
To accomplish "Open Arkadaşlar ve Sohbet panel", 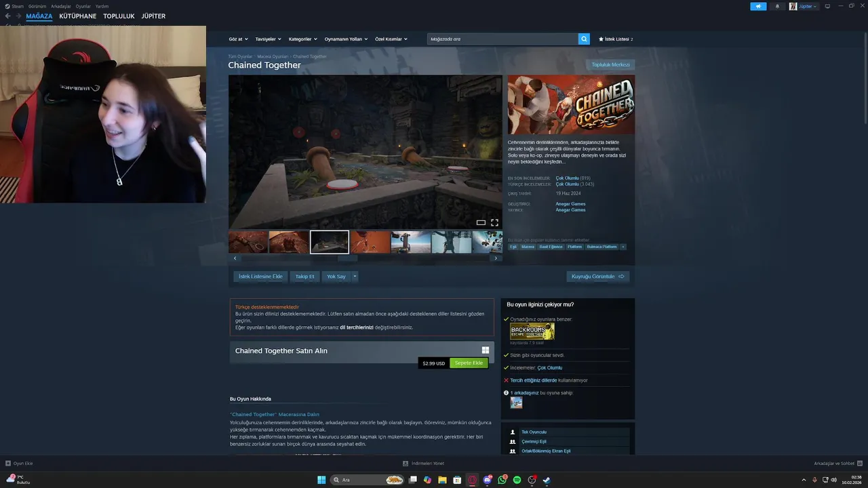I will [x=837, y=464].
